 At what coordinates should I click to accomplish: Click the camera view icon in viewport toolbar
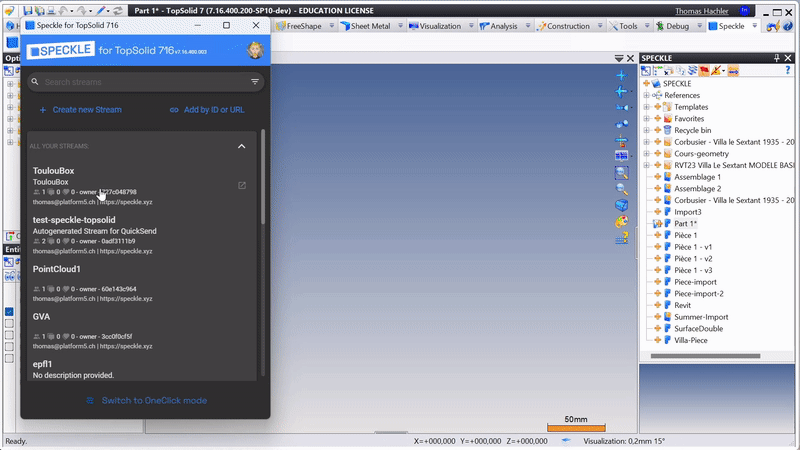(621, 108)
